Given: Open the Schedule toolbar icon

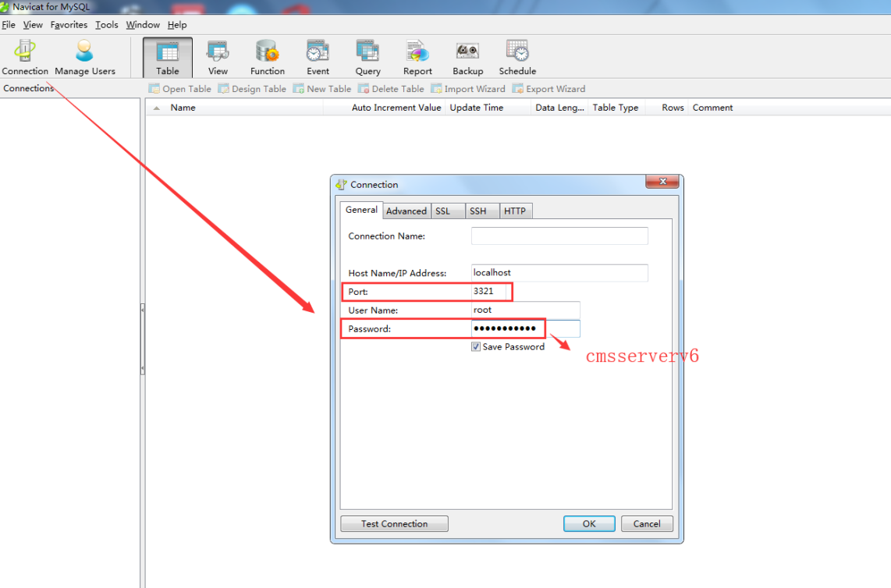Looking at the screenshot, I should (517, 58).
